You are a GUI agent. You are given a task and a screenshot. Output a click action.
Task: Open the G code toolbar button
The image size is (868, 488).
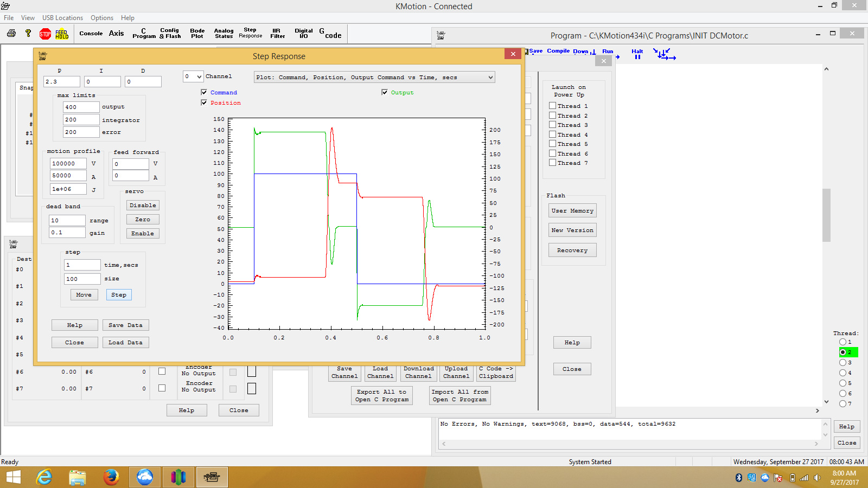click(x=330, y=34)
